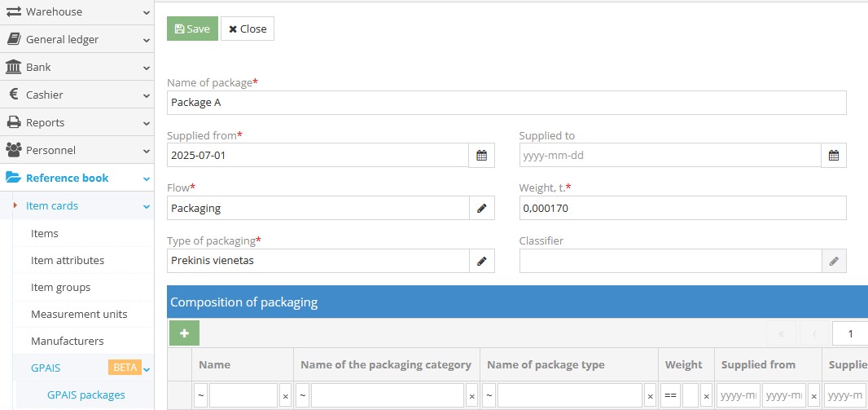Edit Type of packaging with pencil icon

click(481, 261)
